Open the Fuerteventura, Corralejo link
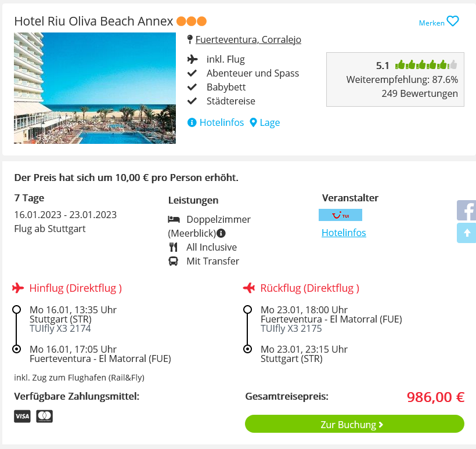The width and height of the screenshot is (476, 449). 248,39
